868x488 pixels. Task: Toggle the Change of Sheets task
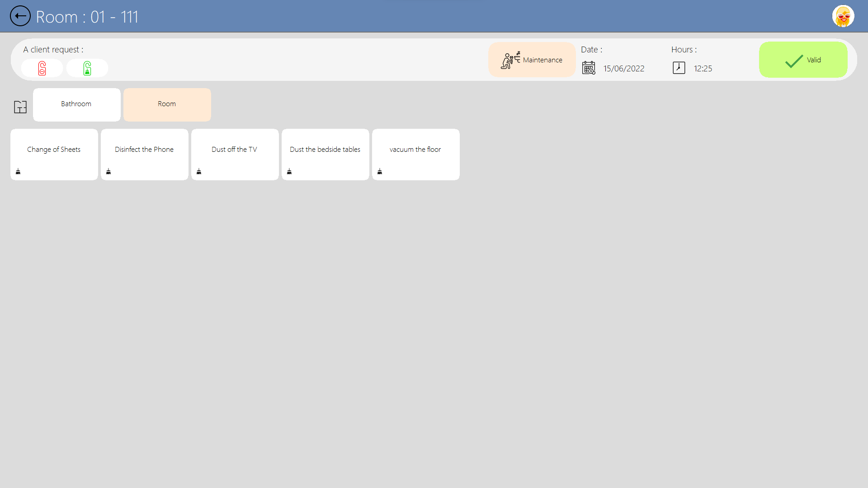click(54, 150)
